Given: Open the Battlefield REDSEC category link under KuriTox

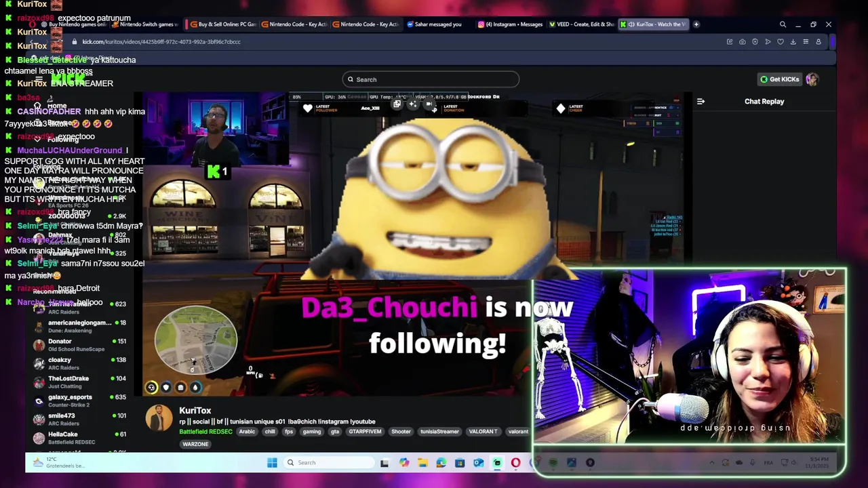Looking at the screenshot, I should click(205, 432).
